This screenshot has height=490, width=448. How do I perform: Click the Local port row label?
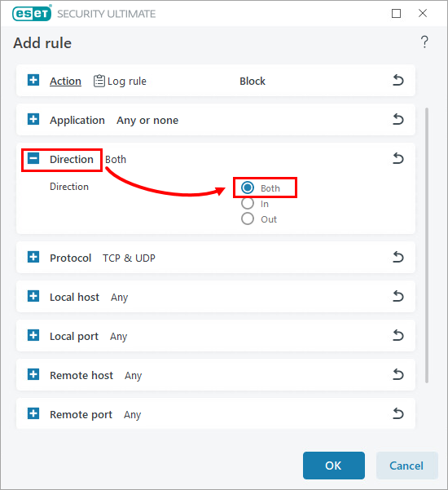pos(74,337)
